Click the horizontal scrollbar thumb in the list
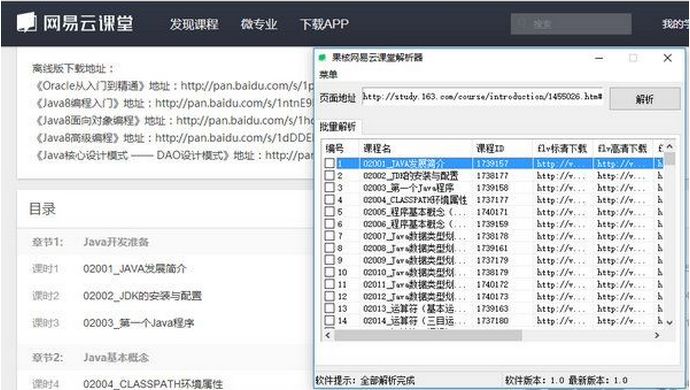The image size is (690, 390). coord(428,335)
